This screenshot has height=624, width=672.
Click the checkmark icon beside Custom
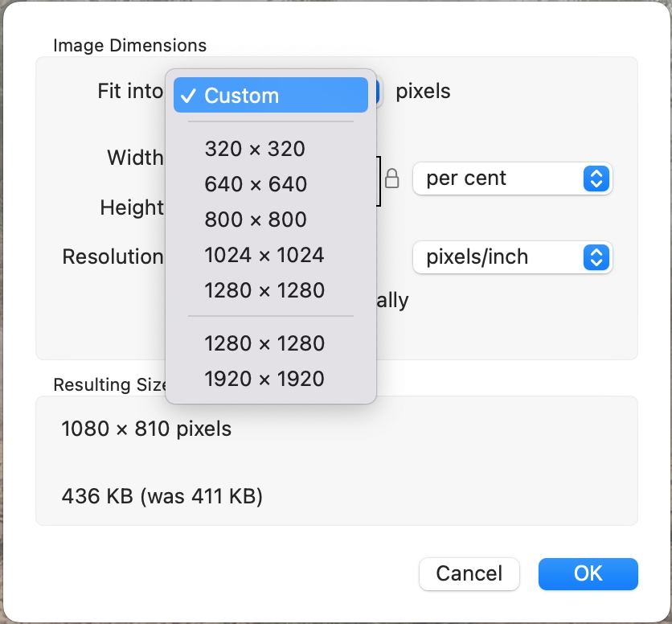[x=189, y=96]
